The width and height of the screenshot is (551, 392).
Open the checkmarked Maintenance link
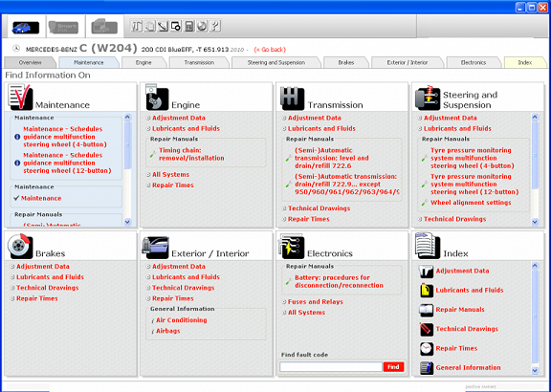click(x=41, y=199)
